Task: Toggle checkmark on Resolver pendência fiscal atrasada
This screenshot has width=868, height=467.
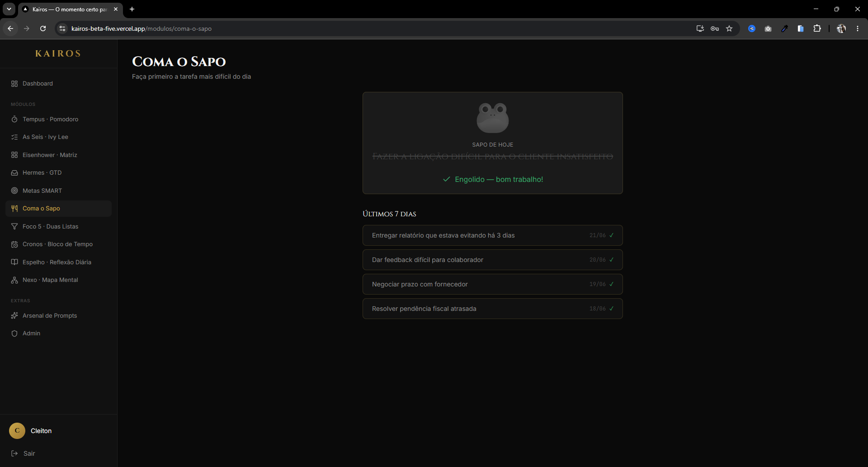Action: click(x=611, y=309)
